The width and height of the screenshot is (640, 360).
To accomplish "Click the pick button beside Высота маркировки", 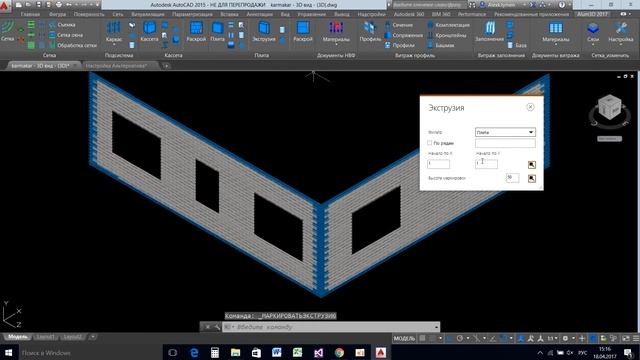I will pyautogui.click(x=531, y=178).
